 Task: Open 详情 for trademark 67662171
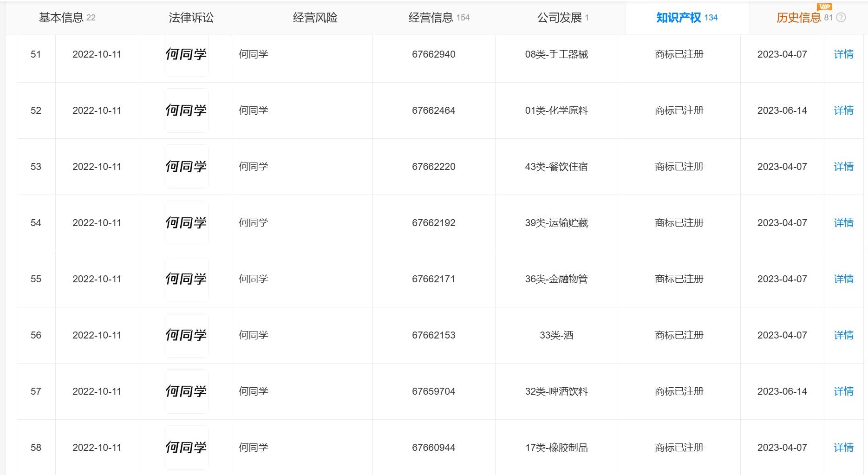point(843,279)
